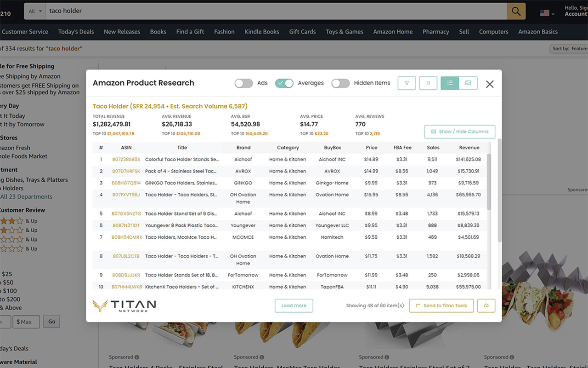This screenshot has height=368, width=588.
Task: Disable the Averages switch
Action: coord(284,83)
